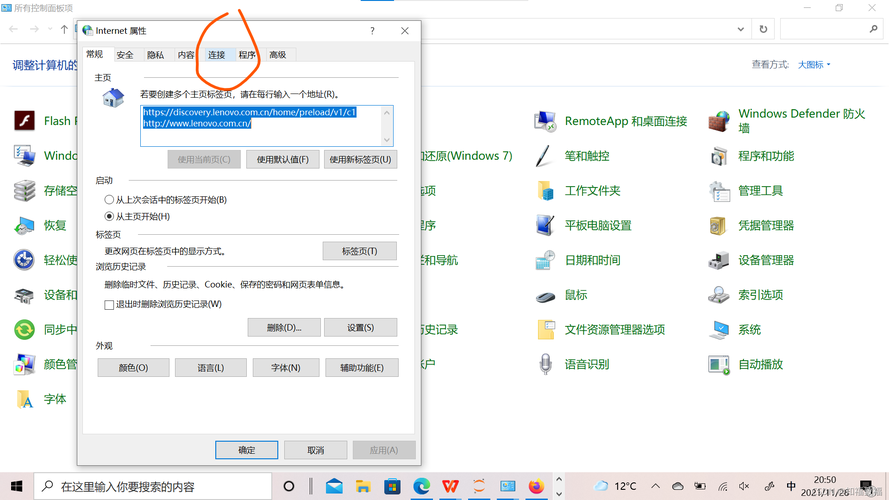Screen dimensions: 889x500
Task: Click the 使用新标签页 button
Action: (361, 160)
